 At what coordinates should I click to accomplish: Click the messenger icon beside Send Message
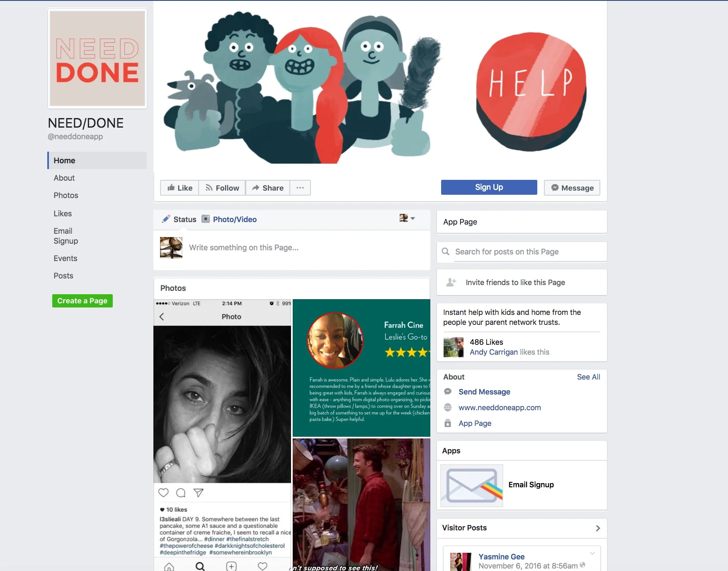tap(448, 392)
